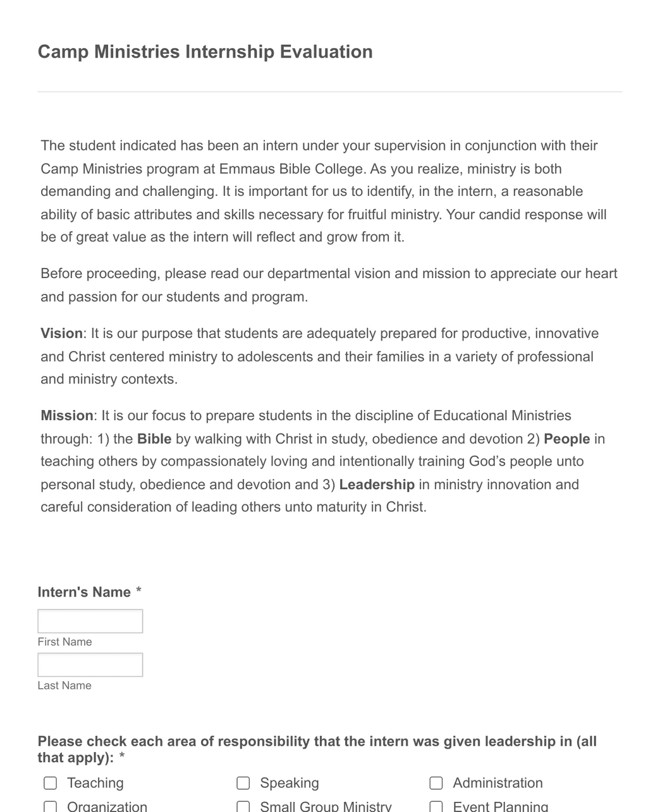Viewport: 660px width, 812px height.
Task: Check the Speaking checkbox
Action: [243, 782]
